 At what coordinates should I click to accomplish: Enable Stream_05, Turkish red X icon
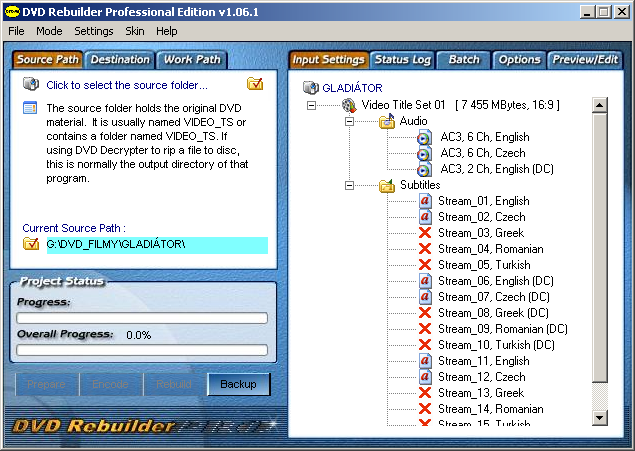pyautogui.click(x=425, y=265)
